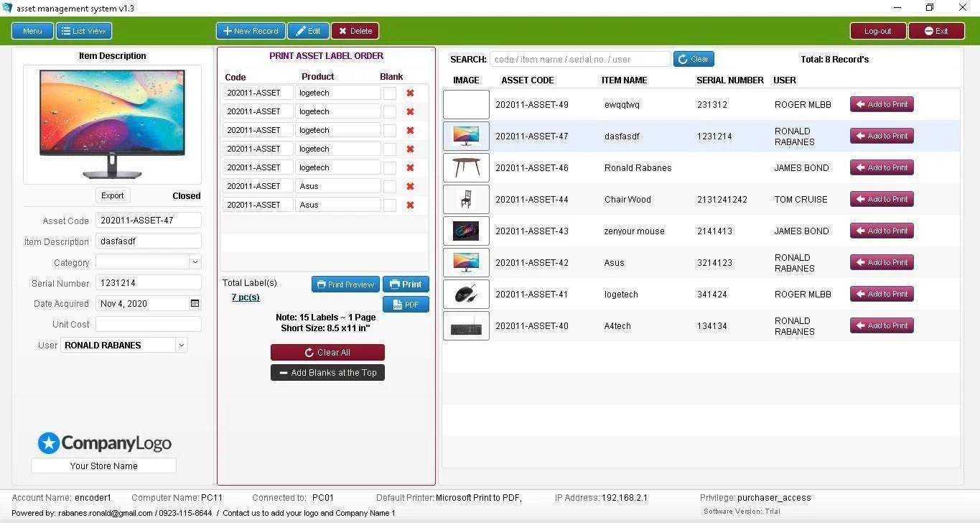Add 202011-ASSET-46 to print
The width and height of the screenshot is (980, 523).
882,167
